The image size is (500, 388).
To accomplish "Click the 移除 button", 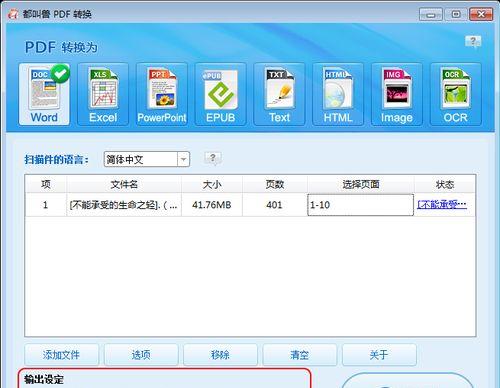I will click(220, 355).
